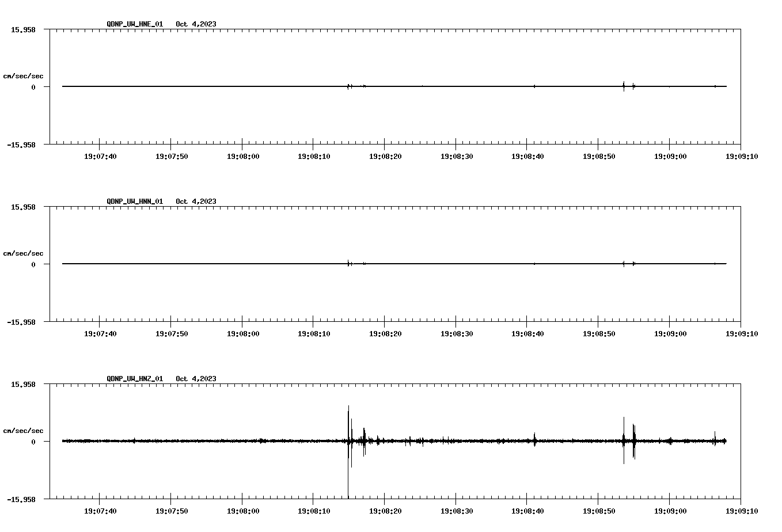Click the QDNP_UW_HNZ_01 channel title
Screen dimensions: 782x532
click(135, 379)
